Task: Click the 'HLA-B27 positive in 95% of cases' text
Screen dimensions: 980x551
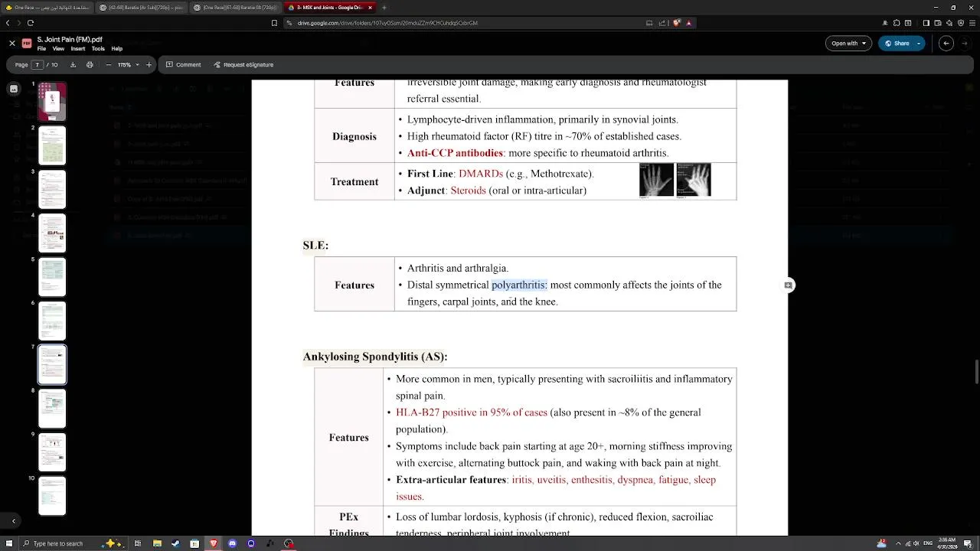Action: tap(472, 412)
